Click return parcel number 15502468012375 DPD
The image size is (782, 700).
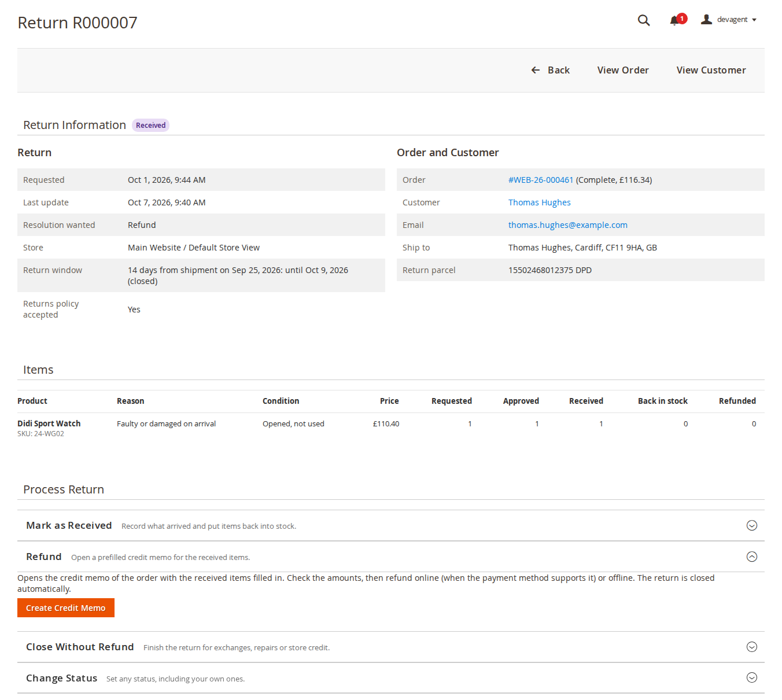[x=550, y=270]
